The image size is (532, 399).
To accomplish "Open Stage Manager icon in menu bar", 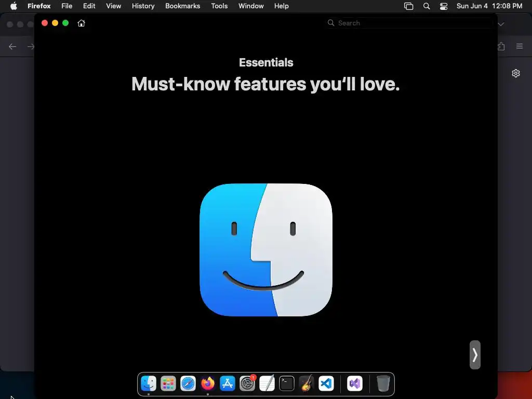I will coord(408,6).
